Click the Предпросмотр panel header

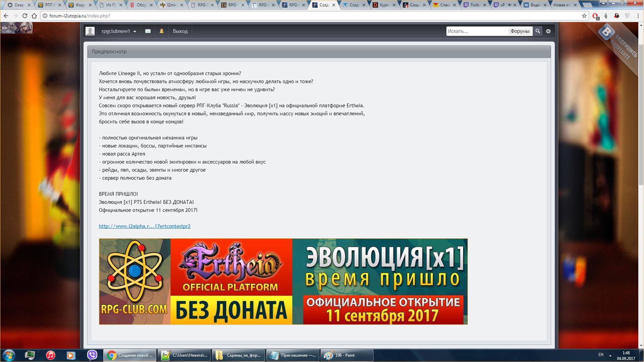pos(319,52)
